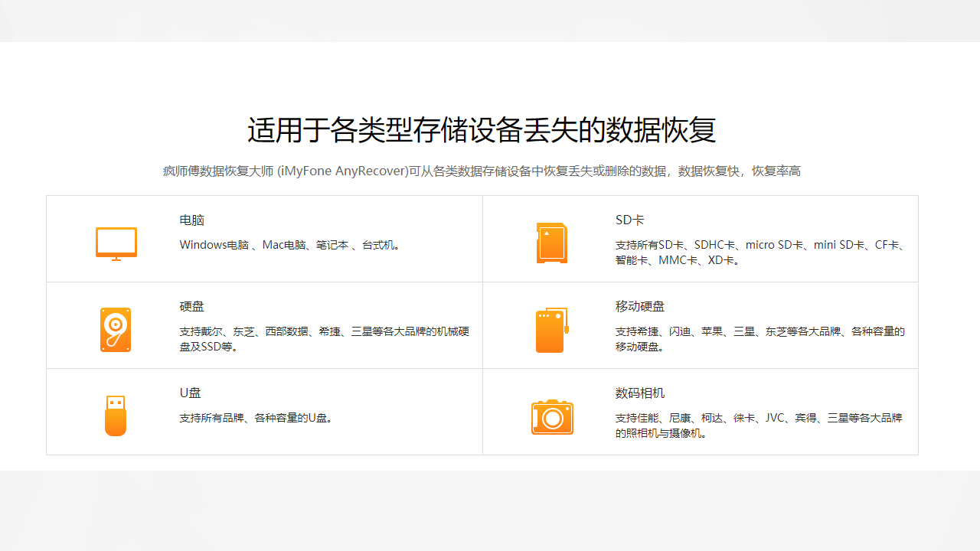980x551 pixels.
Task: Click the page title 适用于各类型存储设备丢失的数据恢复
Action: (x=482, y=129)
